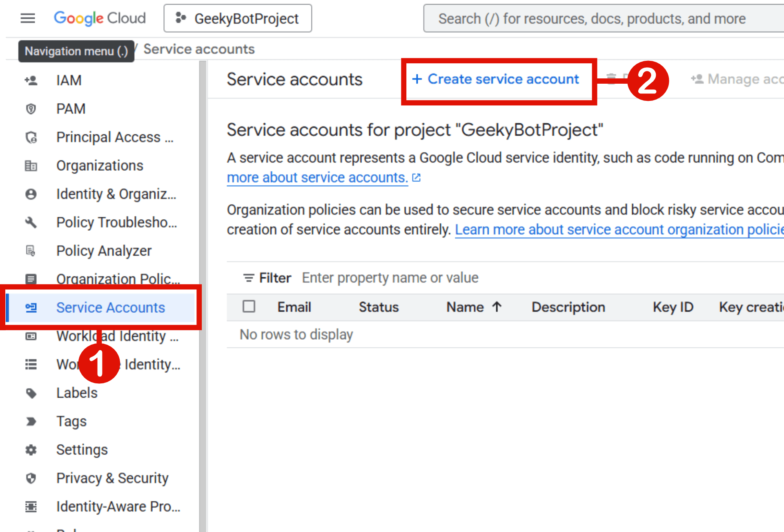This screenshot has width=784, height=532.
Task: Click the IAM add-person icon
Action: point(31,80)
